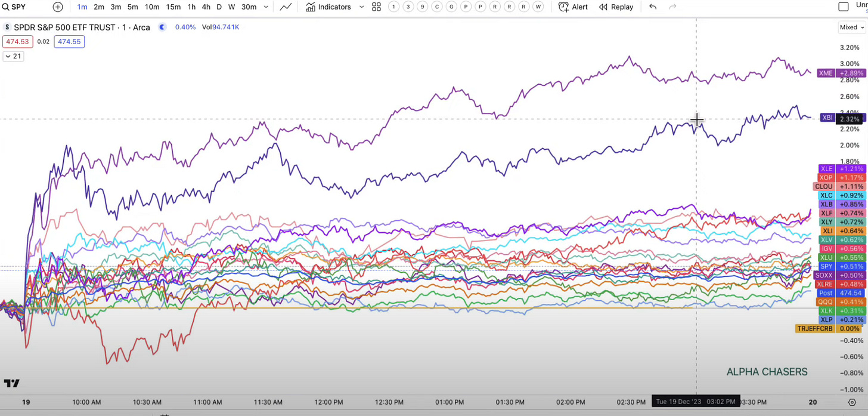
Task: Click the CLOU price scale label
Action: [839, 187]
